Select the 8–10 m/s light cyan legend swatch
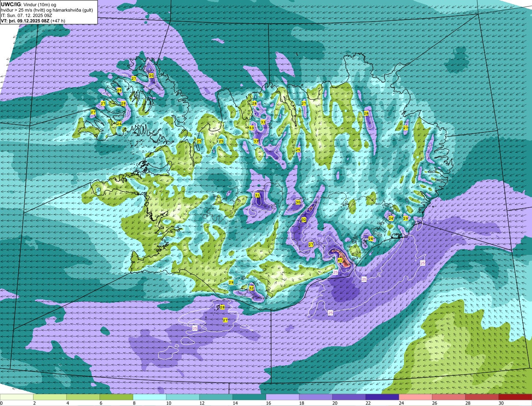Image resolution: width=532 pixels, height=406 pixels. [x=150, y=397]
